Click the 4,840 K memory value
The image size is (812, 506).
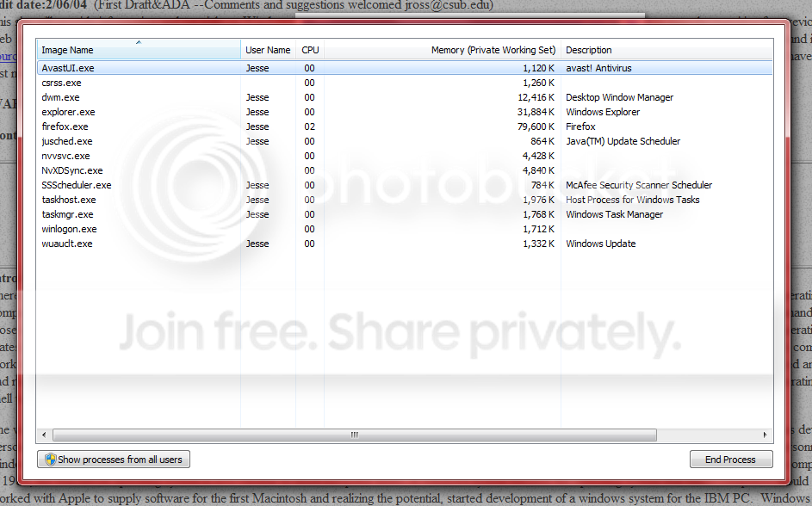(x=538, y=170)
